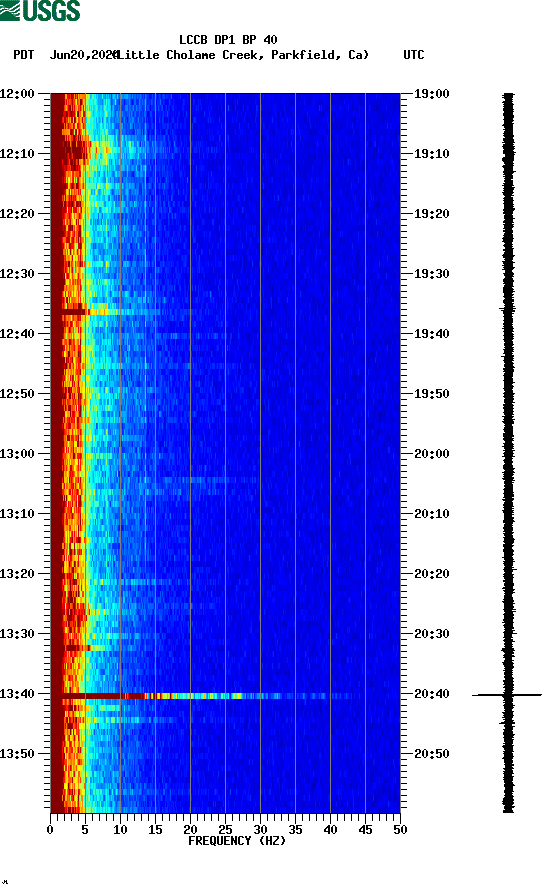The height and width of the screenshot is (893, 552).
Task: Click the 20:00 UTC time label
Action: (x=432, y=453)
